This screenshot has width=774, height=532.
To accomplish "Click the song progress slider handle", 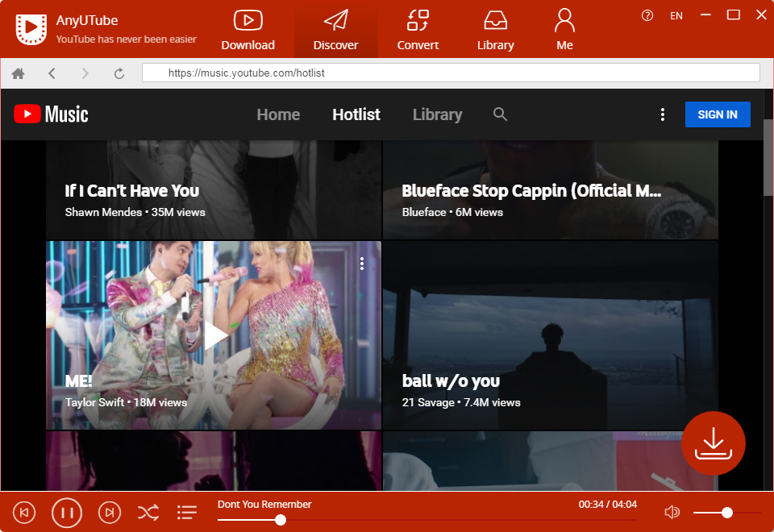I will point(281,520).
